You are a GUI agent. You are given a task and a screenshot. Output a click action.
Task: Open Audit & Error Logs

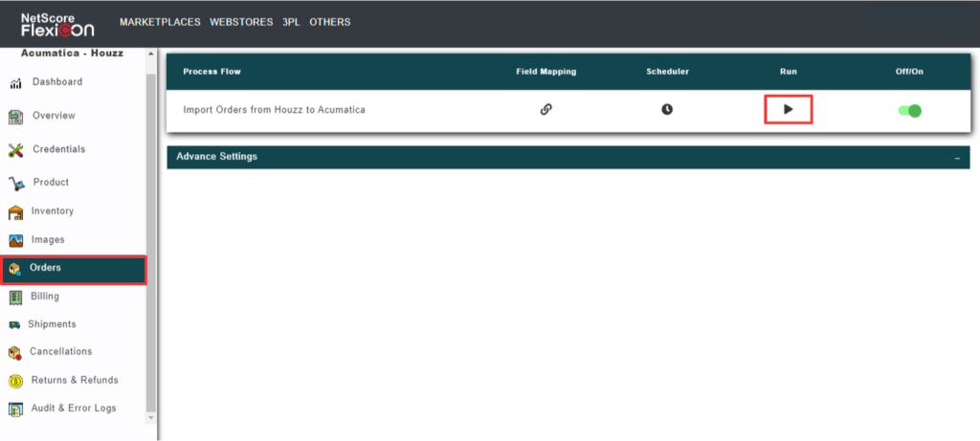74,408
